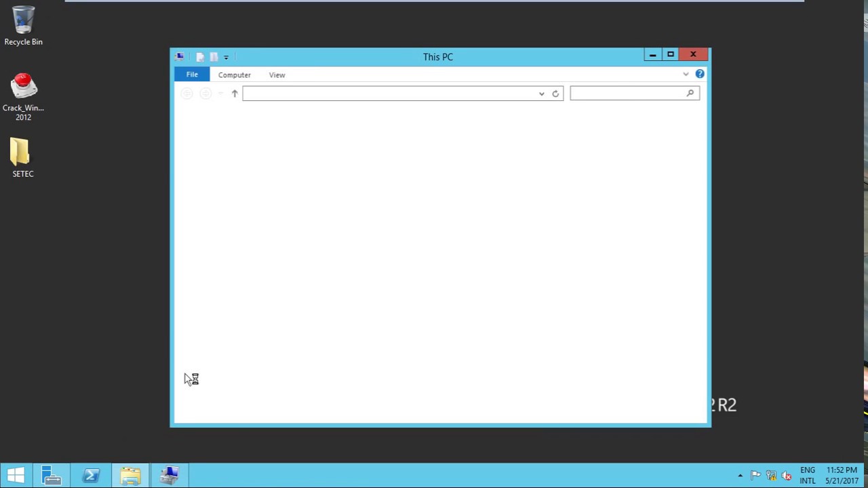Click the muted speaker tray icon
This screenshot has width=868, height=488.
click(787, 475)
